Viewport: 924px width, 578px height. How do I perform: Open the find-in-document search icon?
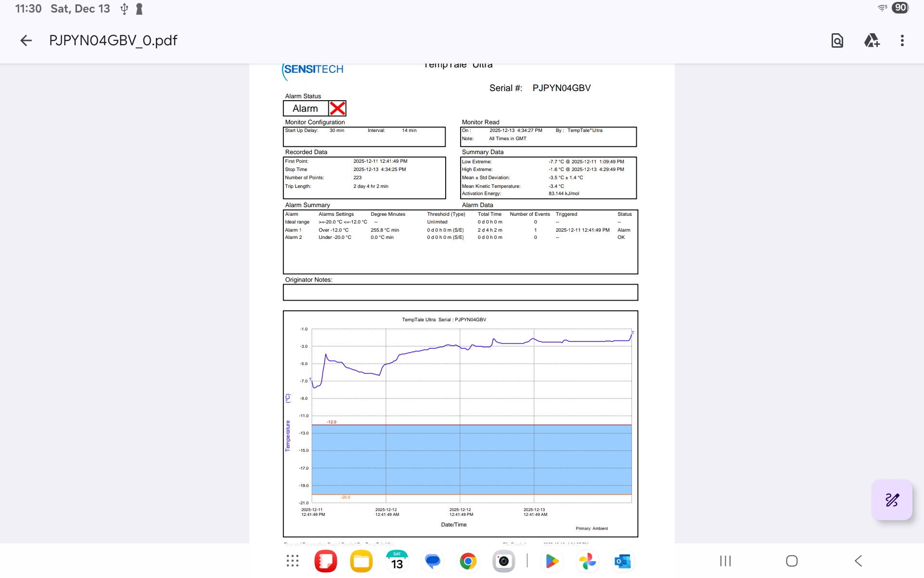pos(837,40)
